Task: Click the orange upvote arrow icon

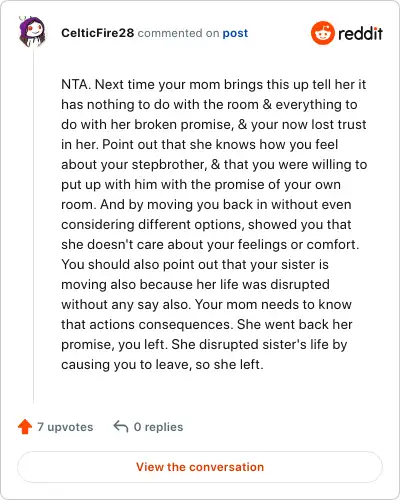Action: (25, 426)
